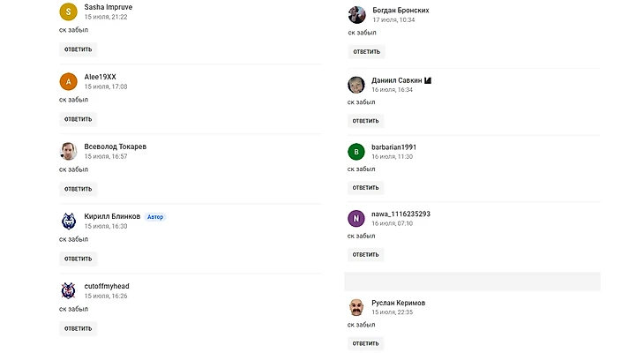Reply to Руслан Керимов's comment
644x353 pixels.
365,343
